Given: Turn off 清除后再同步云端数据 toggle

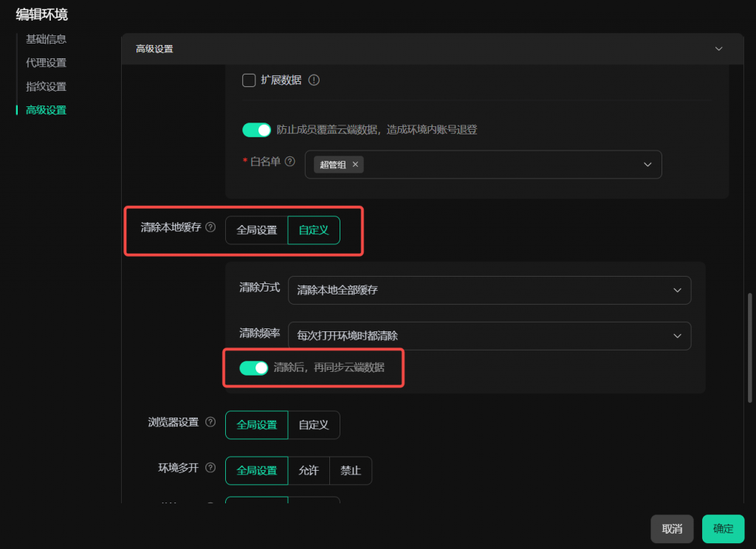Looking at the screenshot, I should (x=254, y=367).
